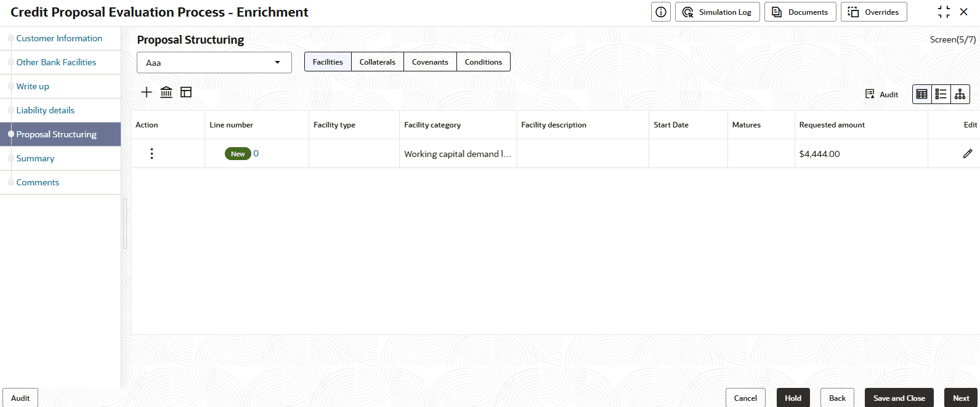
Task: Open the Documents panel
Action: (800, 12)
